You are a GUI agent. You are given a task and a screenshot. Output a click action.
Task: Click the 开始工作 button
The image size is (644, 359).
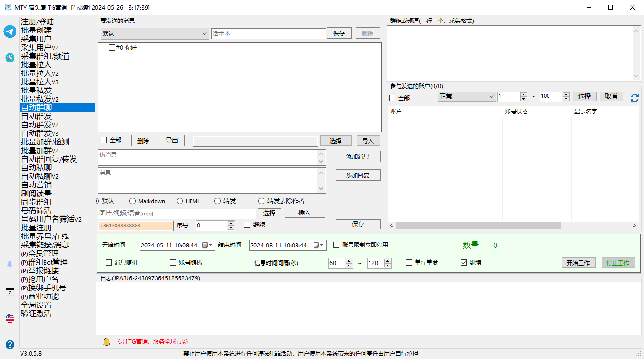point(578,263)
